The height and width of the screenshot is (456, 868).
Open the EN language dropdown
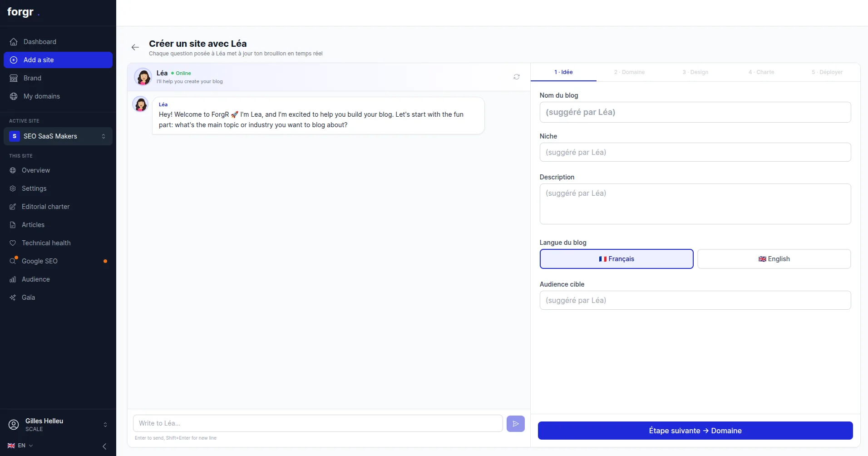point(20,446)
